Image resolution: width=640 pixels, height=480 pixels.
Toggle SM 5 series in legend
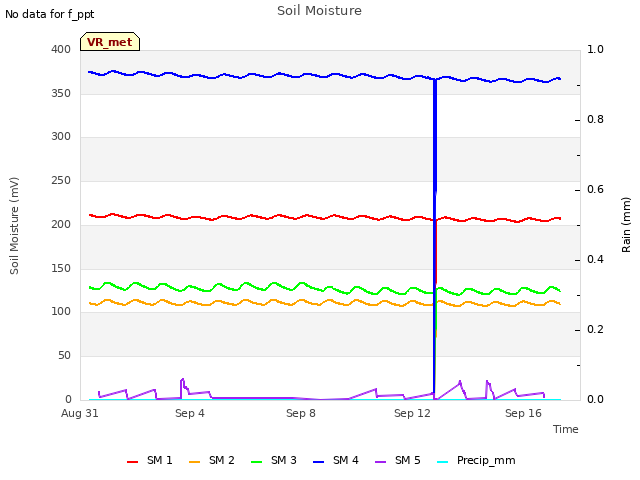click(x=398, y=460)
